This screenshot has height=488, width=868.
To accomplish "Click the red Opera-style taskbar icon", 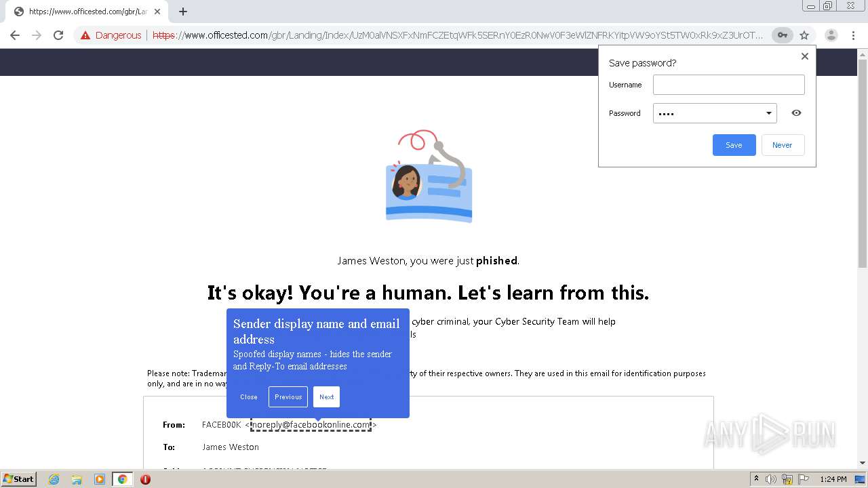I will [145, 479].
